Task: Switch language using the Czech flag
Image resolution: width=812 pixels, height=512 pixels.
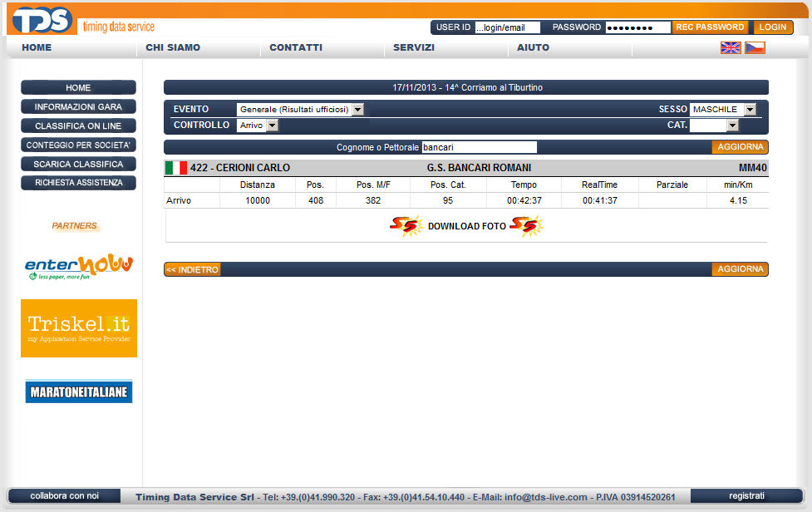Action: 755,48
